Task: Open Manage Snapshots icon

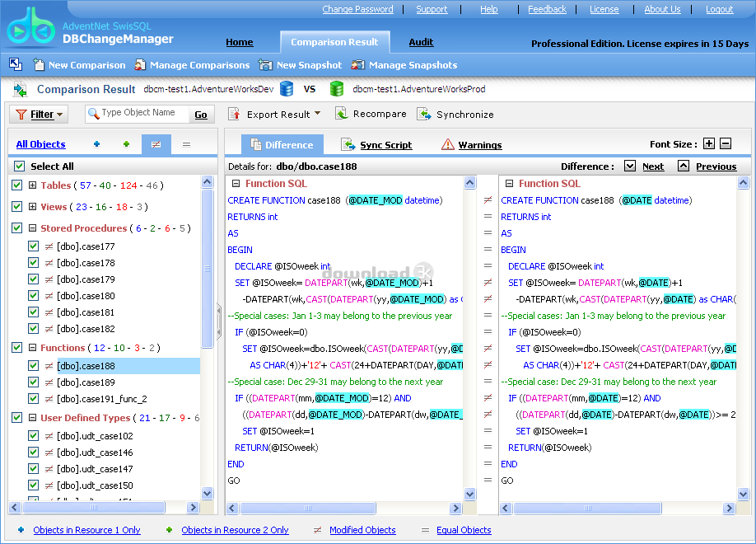Action: pos(357,64)
